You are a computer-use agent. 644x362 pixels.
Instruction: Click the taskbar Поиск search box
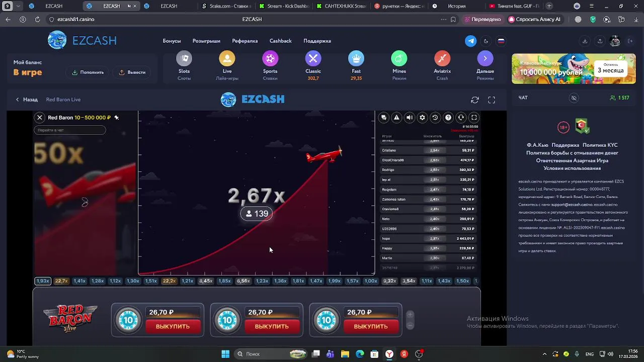[x=271, y=354]
